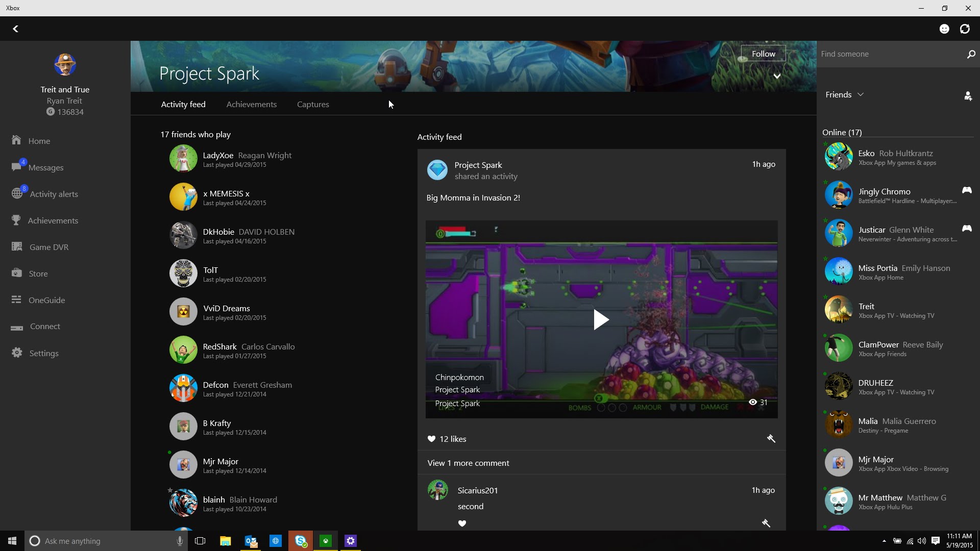Open the Project Spark diamond avatar in feed

tap(437, 170)
